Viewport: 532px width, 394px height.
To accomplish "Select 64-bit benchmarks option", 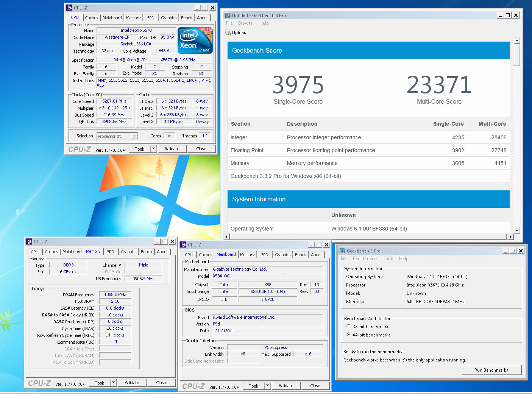I will pyautogui.click(x=348, y=335).
